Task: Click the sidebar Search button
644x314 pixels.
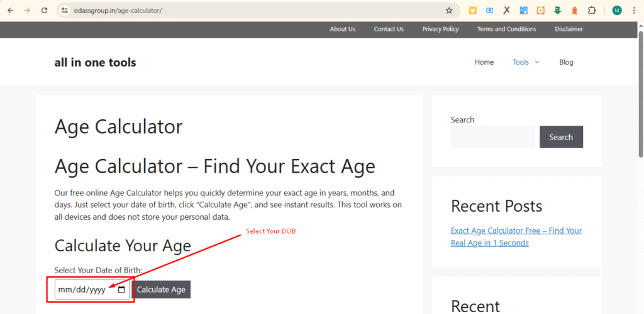Action: [561, 137]
